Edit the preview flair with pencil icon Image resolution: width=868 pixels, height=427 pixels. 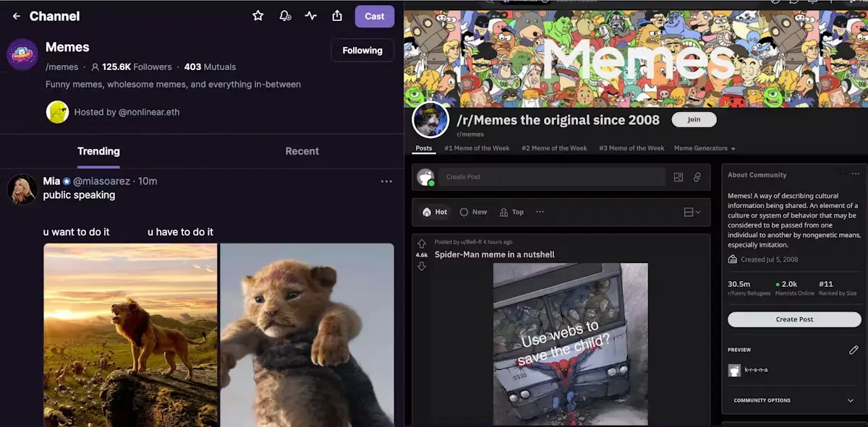854,350
